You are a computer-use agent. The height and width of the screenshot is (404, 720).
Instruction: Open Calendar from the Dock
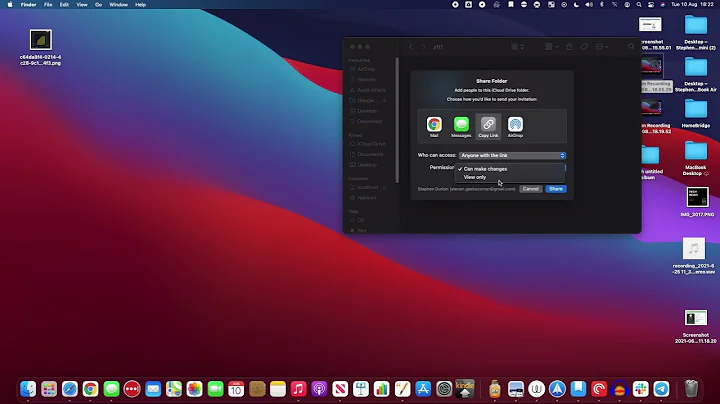[236, 389]
